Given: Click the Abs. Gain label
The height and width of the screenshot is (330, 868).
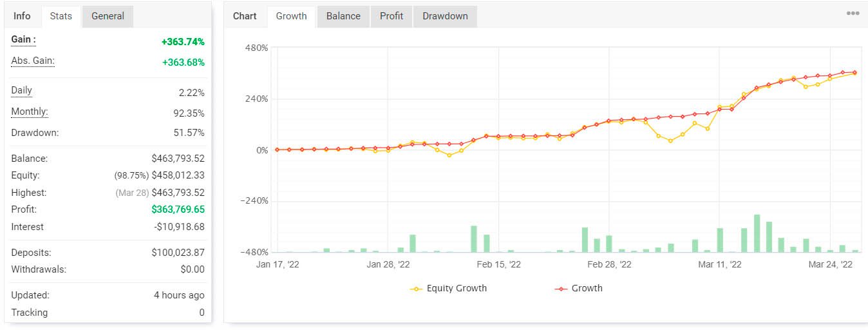Looking at the screenshot, I should tap(33, 61).
